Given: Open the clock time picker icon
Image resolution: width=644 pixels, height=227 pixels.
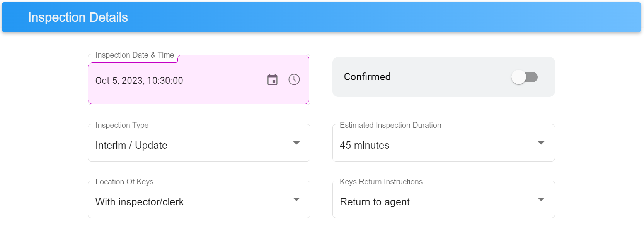Looking at the screenshot, I should click(x=294, y=80).
